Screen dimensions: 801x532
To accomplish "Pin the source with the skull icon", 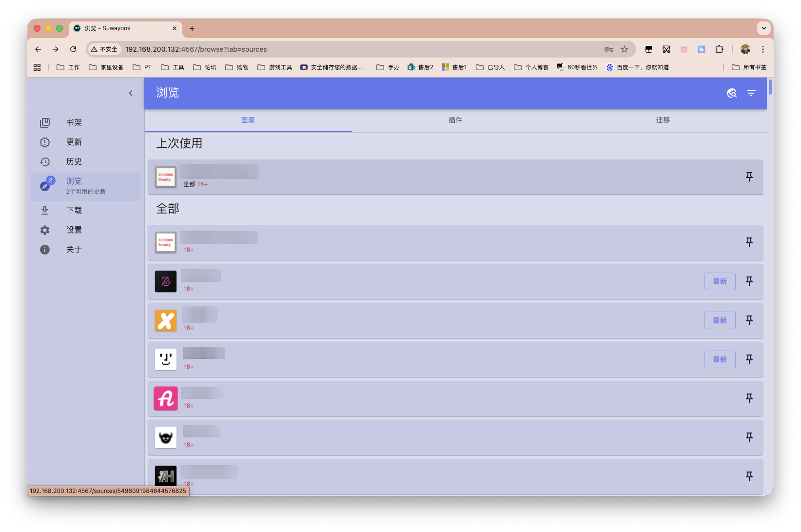I will tap(749, 437).
